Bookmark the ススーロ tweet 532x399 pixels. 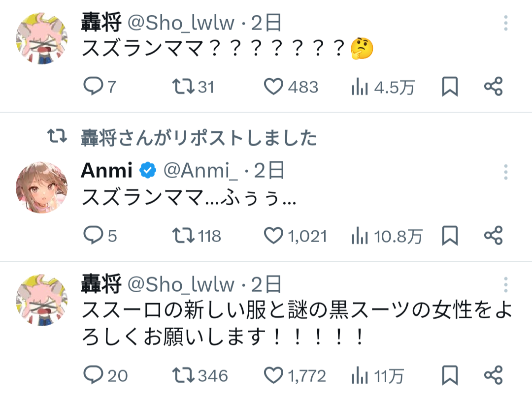click(x=449, y=376)
